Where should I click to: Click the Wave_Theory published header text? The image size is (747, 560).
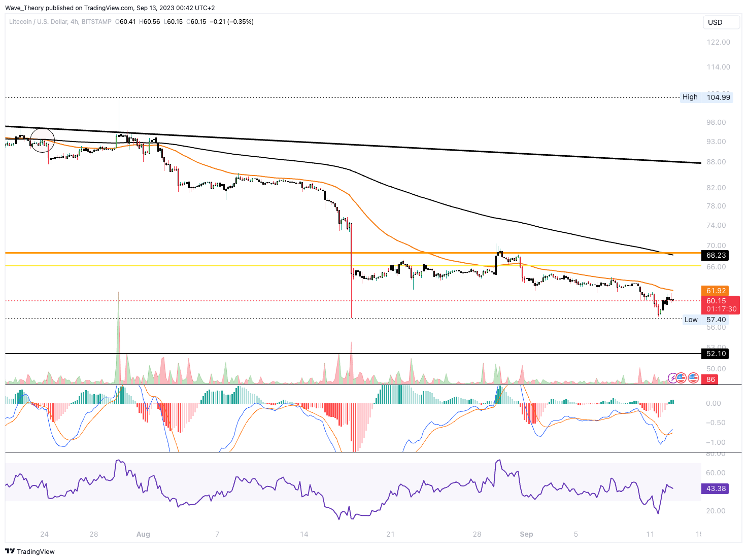coord(110,8)
